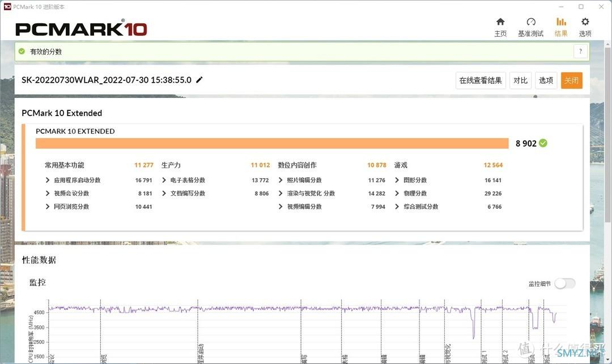Open the 主页 home icon
Screen dimensions: 612x364
(x=500, y=22)
